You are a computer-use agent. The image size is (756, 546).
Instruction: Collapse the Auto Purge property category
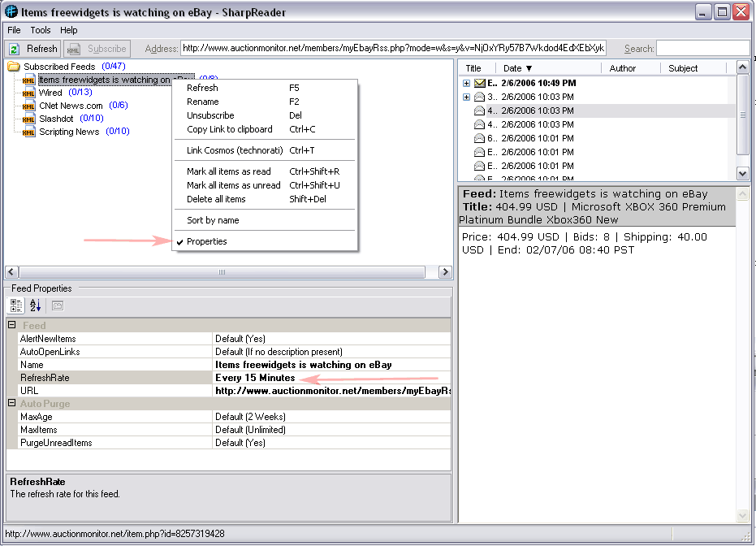(12, 404)
